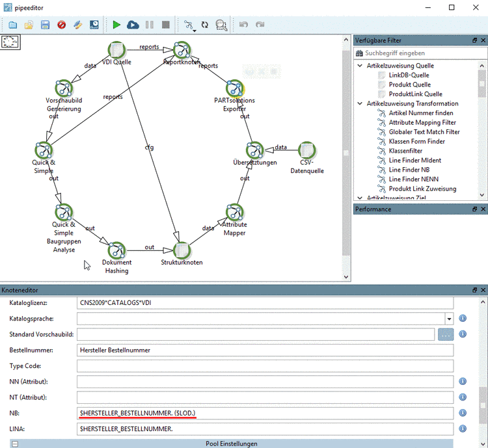This screenshot has width=488, height=448.
Task: Select Klassen Form Finder filter
Action: [416, 142]
